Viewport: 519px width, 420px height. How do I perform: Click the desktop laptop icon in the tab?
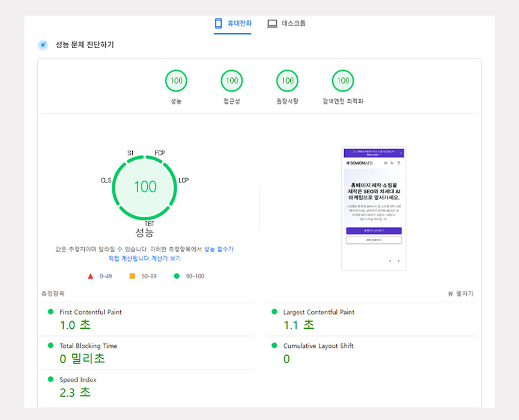(272, 23)
